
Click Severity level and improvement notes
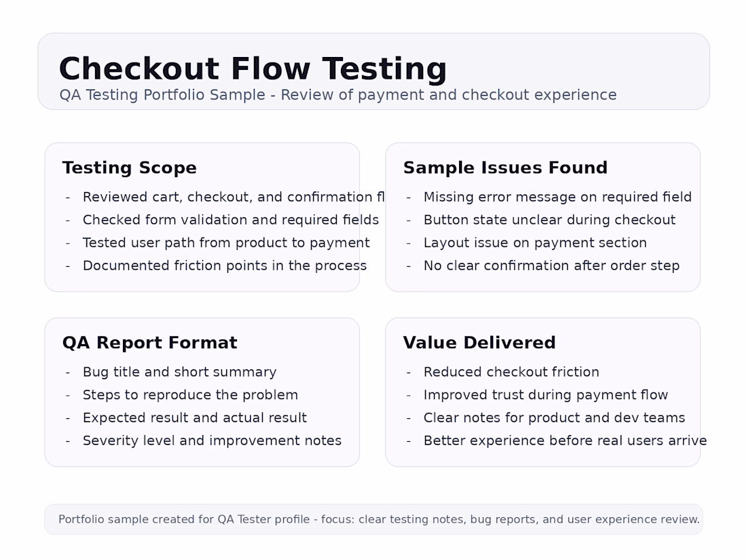(x=212, y=441)
